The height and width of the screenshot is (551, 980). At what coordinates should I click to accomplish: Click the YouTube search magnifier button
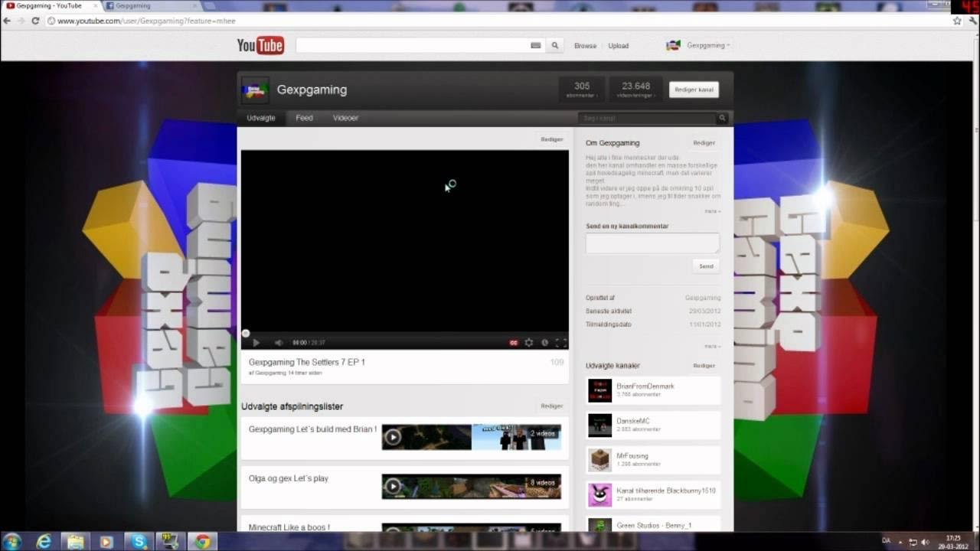click(555, 45)
